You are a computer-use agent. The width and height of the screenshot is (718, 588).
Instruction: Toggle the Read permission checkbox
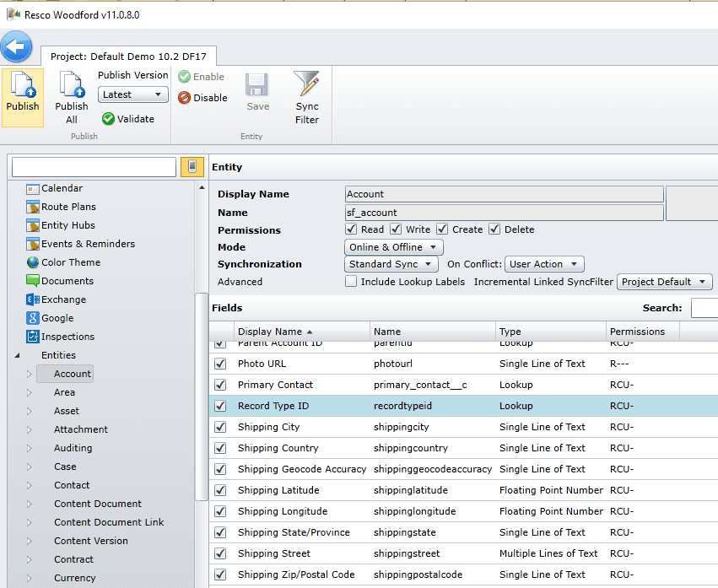click(x=351, y=229)
